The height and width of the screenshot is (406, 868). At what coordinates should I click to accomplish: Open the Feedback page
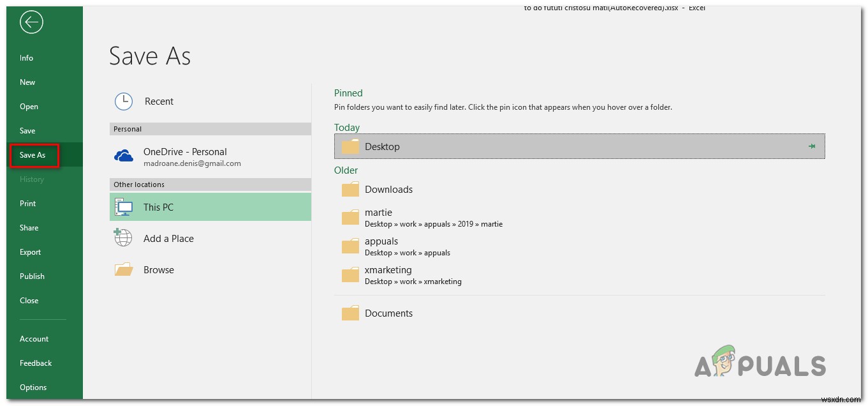36,363
